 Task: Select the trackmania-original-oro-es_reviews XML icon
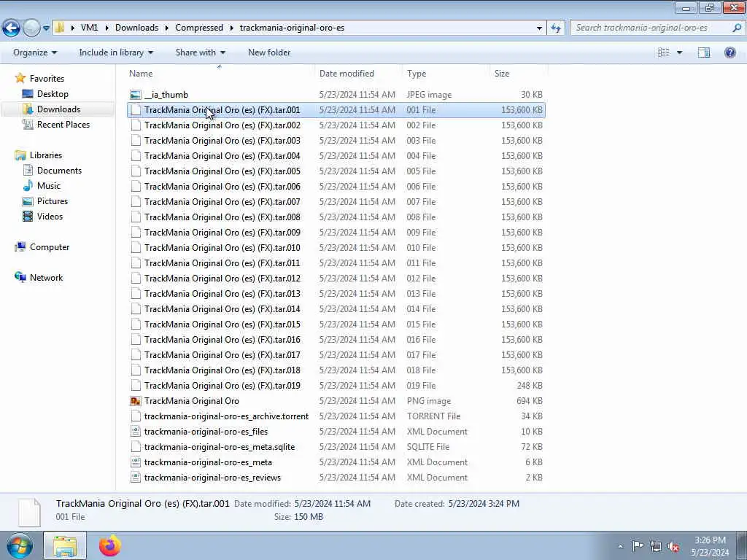pyautogui.click(x=136, y=477)
